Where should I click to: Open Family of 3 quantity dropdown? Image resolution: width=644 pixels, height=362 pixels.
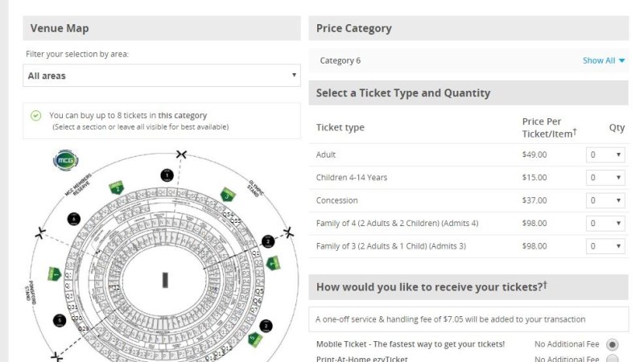tap(605, 246)
